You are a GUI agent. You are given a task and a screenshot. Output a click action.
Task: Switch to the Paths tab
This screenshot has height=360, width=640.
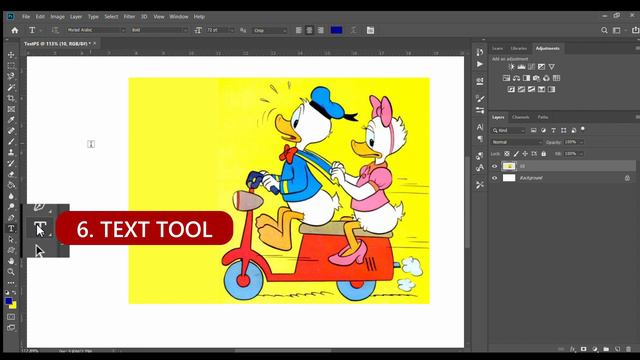coord(543,117)
